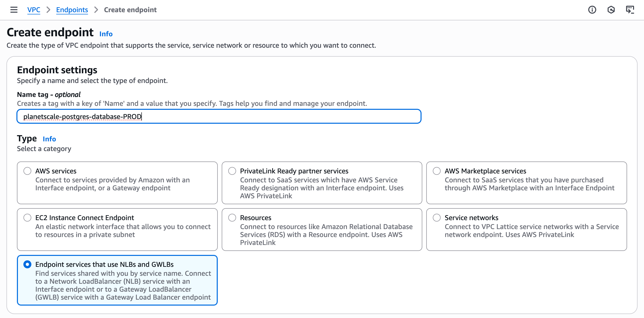
Task: Open the Info link beside Type
Action: tap(49, 139)
